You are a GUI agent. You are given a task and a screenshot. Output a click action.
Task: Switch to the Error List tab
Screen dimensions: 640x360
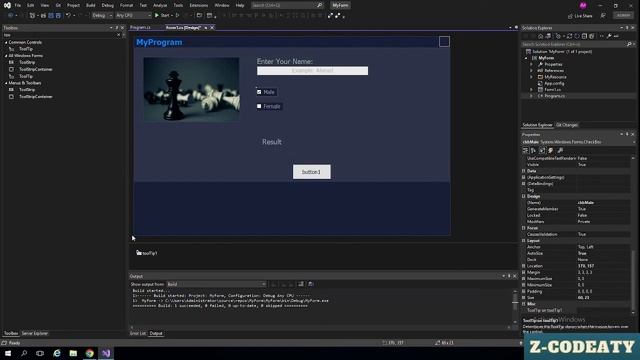(x=138, y=333)
